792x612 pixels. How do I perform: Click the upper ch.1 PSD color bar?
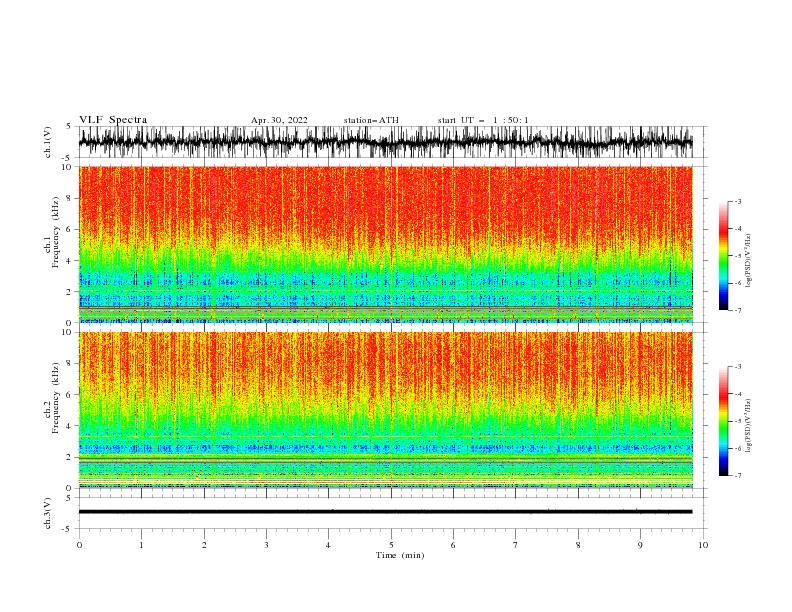click(723, 256)
